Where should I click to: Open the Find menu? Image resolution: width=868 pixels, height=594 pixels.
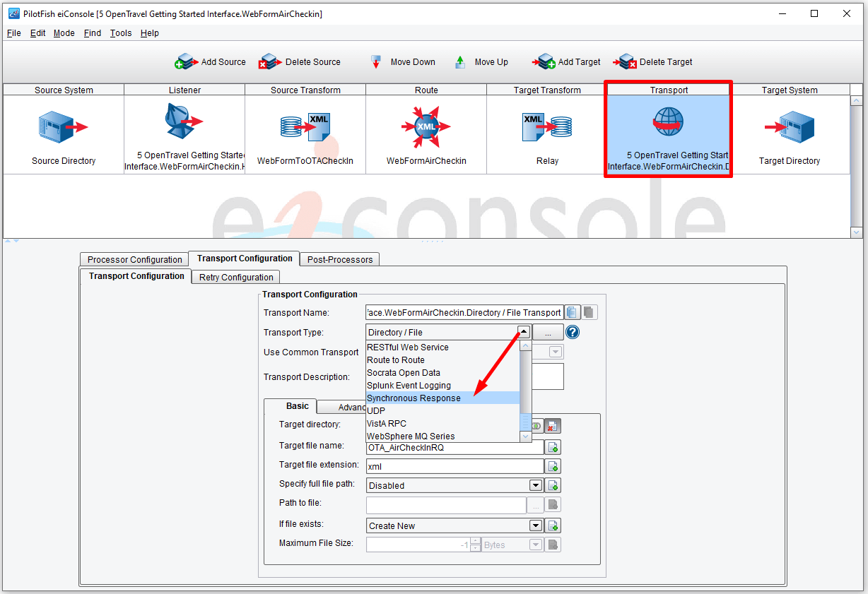tap(93, 33)
